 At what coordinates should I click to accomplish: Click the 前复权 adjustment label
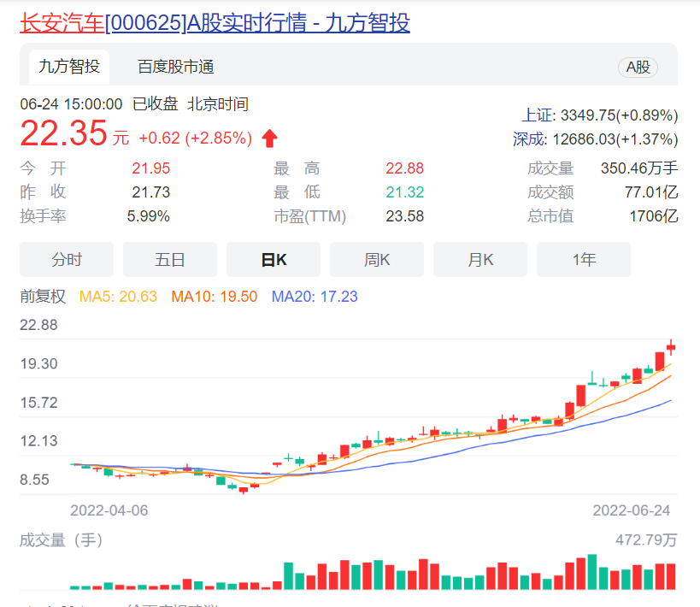[43, 297]
